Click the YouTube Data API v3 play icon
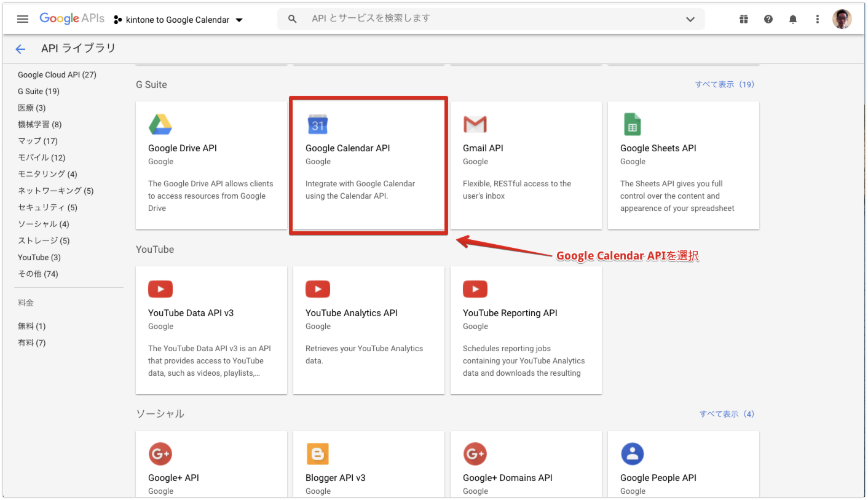868x500 pixels. click(x=160, y=289)
